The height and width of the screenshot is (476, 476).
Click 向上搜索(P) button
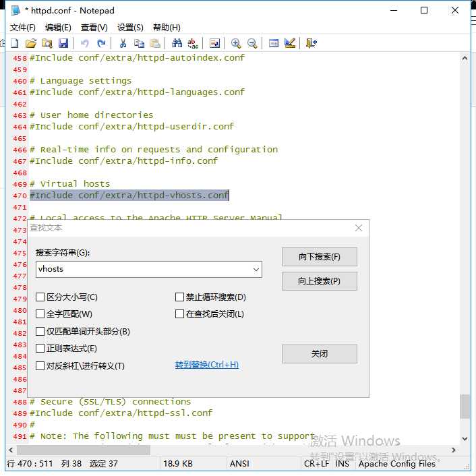[x=320, y=281]
